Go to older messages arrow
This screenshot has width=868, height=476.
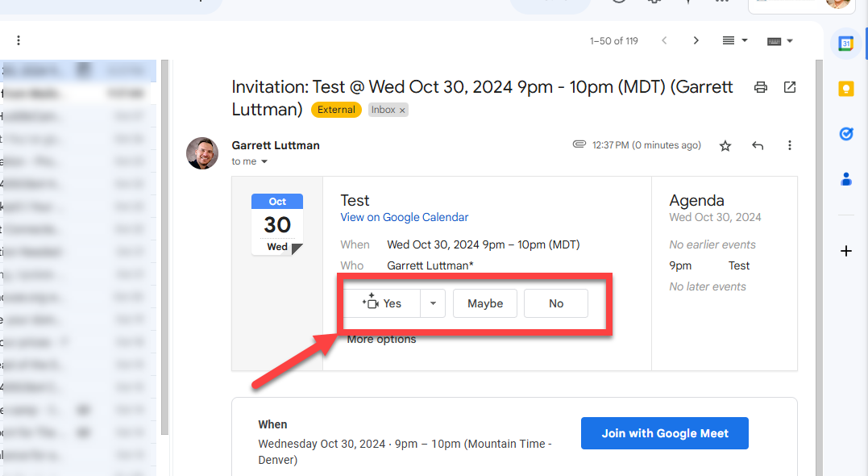pyautogui.click(x=696, y=40)
